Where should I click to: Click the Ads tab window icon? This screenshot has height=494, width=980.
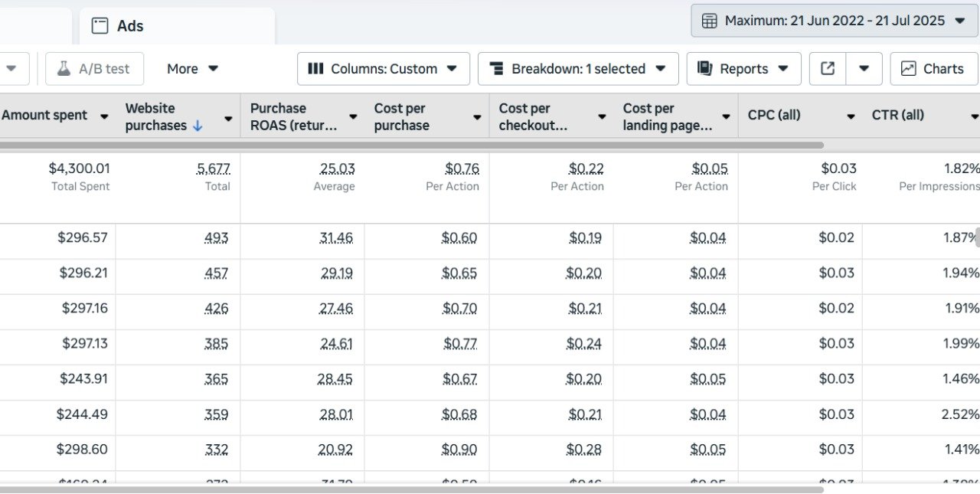point(100,26)
